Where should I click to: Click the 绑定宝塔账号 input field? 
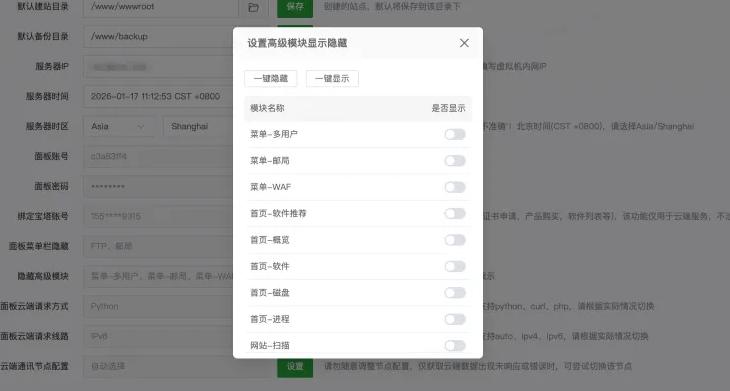tap(158, 216)
